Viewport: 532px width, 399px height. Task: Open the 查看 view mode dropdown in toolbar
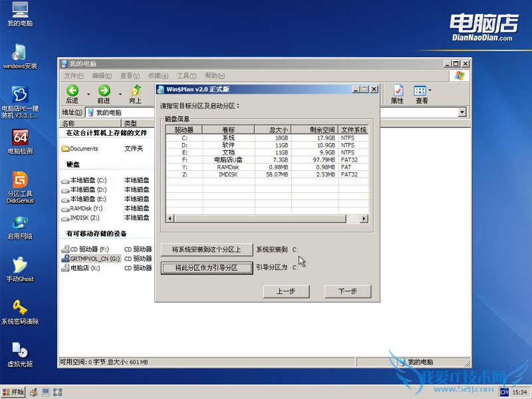click(430, 90)
